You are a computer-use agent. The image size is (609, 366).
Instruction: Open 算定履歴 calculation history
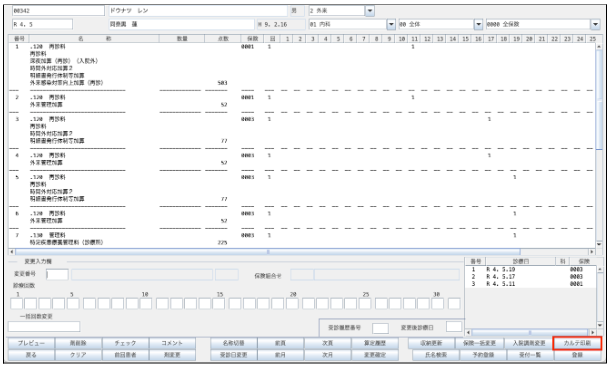[374, 343]
